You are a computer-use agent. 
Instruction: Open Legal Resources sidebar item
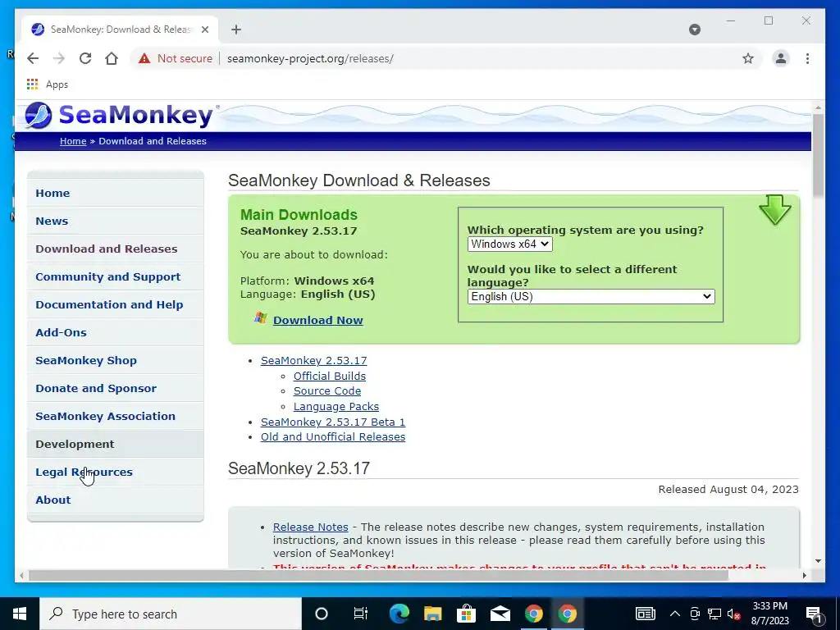(115, 472)
